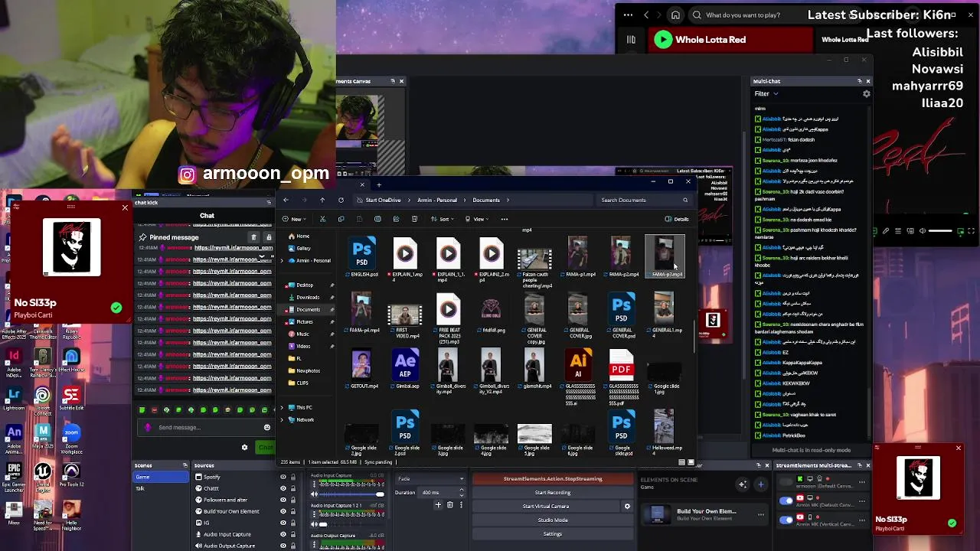Screen dimensions: 980x551
Task: Open ENGLISH.psd Photoshop file
Action: pyautogui.click(x=362, y=259)
